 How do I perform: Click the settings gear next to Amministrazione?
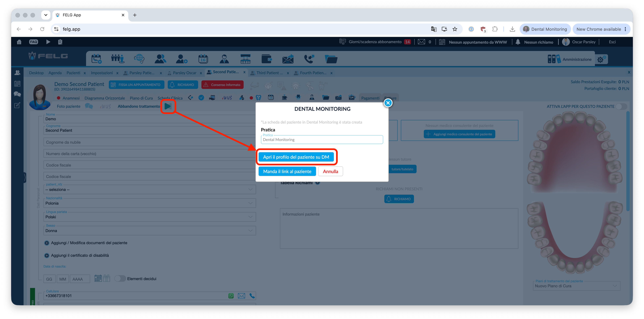(x=601, y=59)
